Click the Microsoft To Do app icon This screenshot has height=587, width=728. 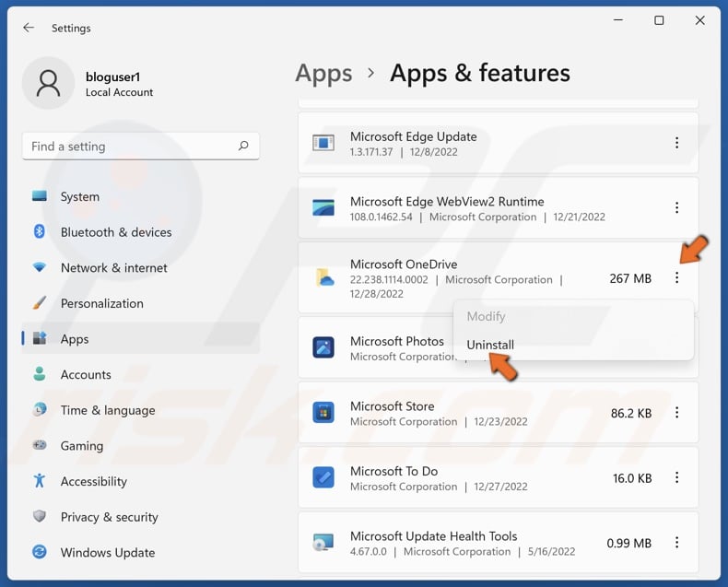323,477
